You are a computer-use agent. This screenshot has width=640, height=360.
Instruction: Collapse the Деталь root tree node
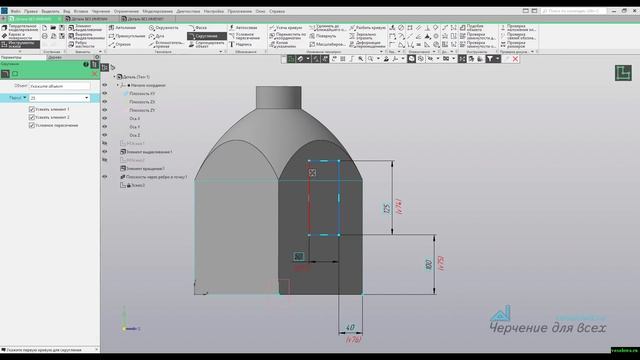tap(114, 77)
